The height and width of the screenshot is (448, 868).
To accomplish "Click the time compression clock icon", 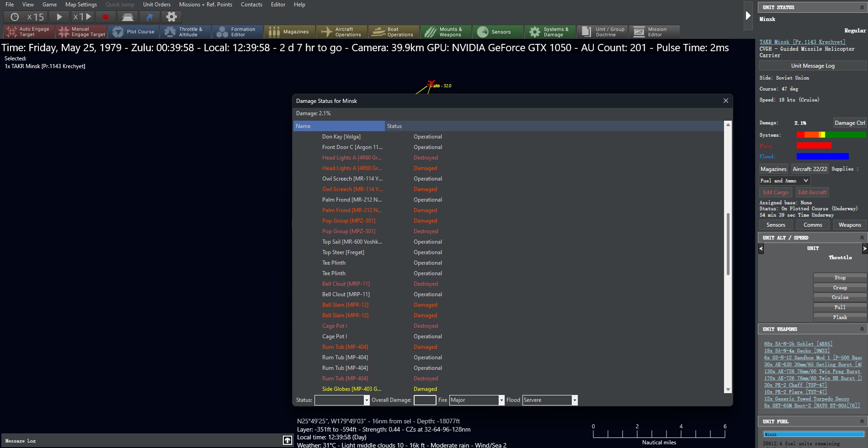I will click(15, 17).
